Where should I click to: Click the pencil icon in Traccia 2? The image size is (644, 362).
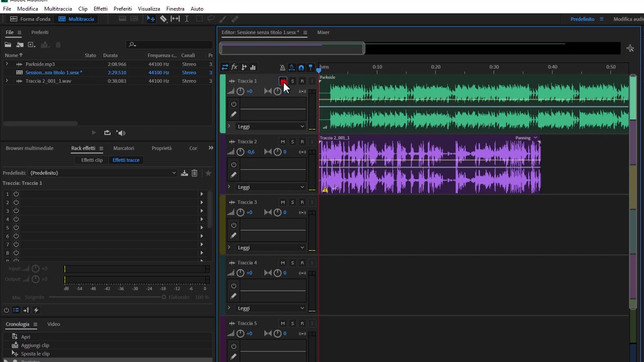233,175
